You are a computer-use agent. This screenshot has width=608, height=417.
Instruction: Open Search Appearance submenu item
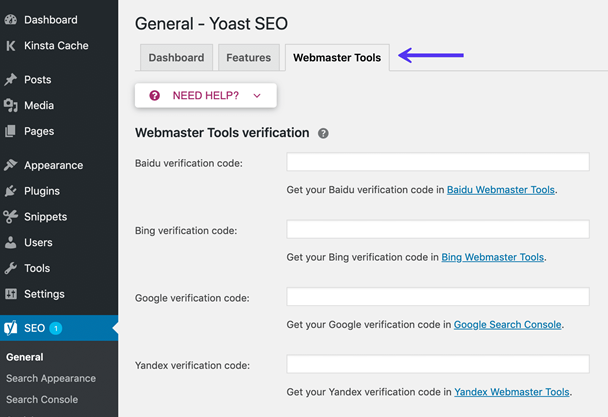coord(51,378)
